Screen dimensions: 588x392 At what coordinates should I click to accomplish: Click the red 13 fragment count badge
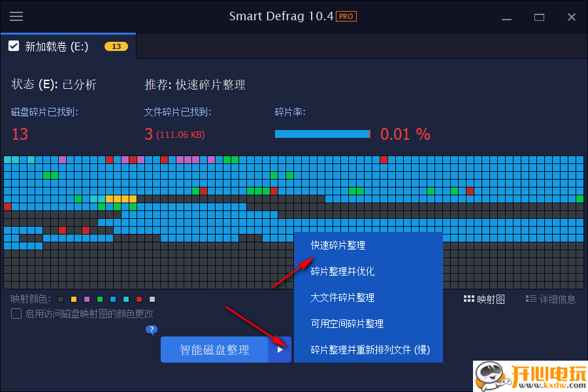(x=116, y=46)
